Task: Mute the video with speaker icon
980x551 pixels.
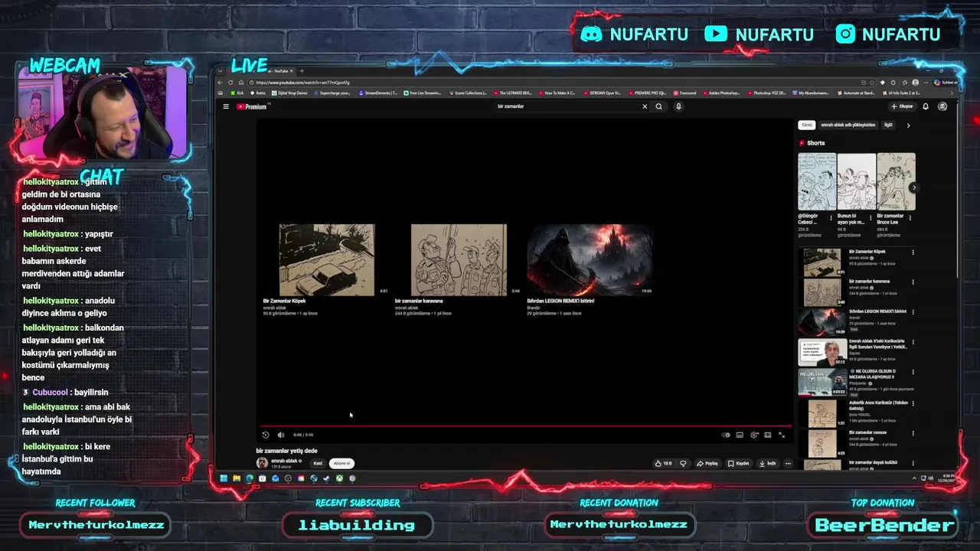Action: coord(281,435)
